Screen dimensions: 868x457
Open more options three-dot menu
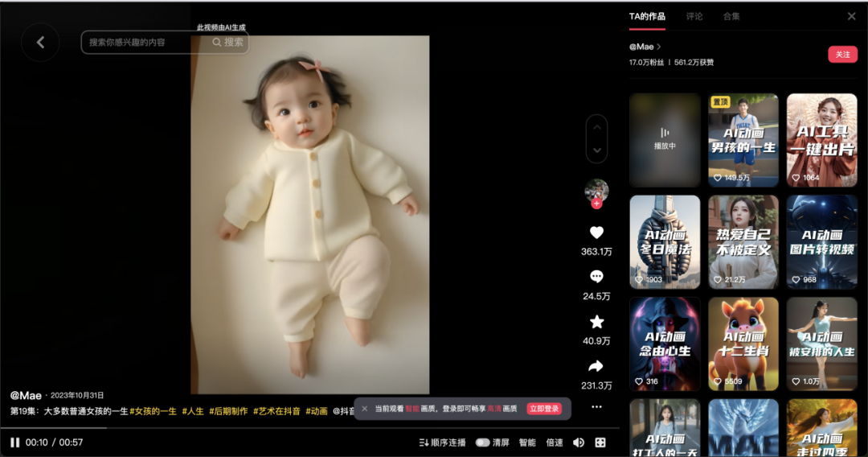tap(596, 407)
